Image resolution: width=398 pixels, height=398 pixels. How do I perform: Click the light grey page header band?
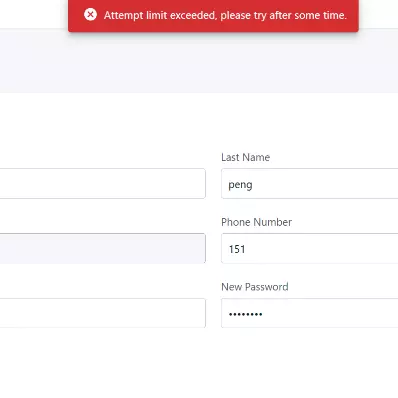pyautogui.click(x=199, y=63)
